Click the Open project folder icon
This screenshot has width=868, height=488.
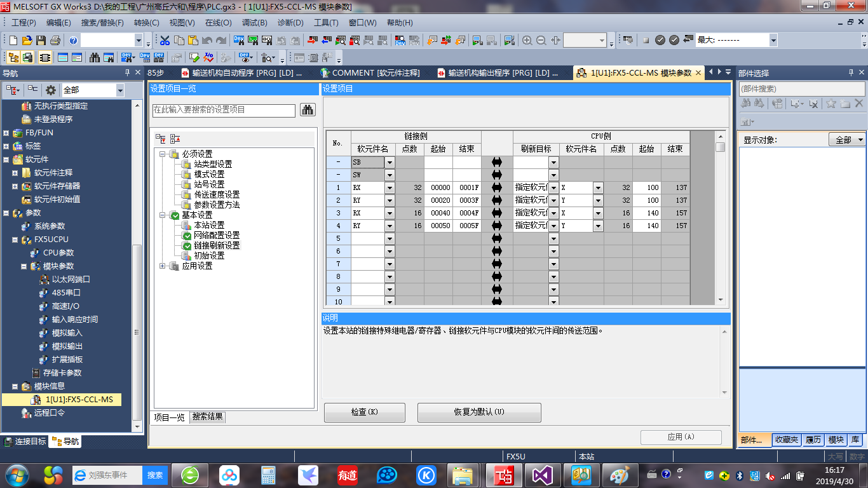point(27,40)
